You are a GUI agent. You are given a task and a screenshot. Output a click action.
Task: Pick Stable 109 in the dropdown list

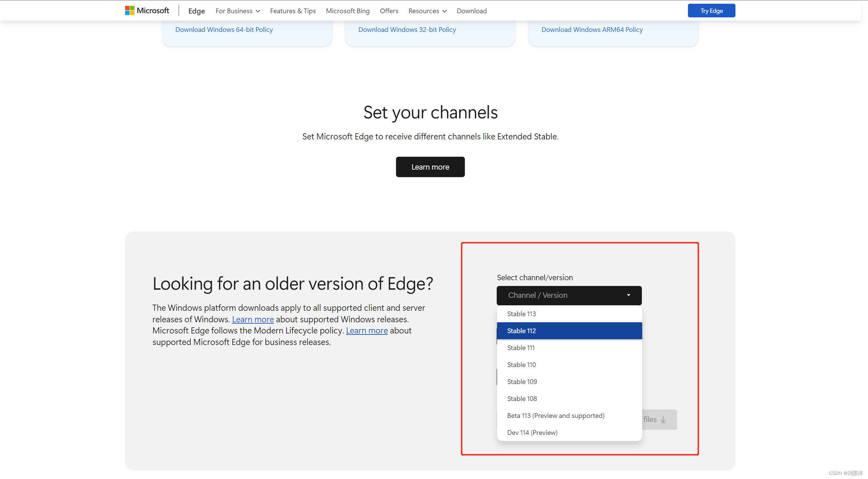coord(522,382)
